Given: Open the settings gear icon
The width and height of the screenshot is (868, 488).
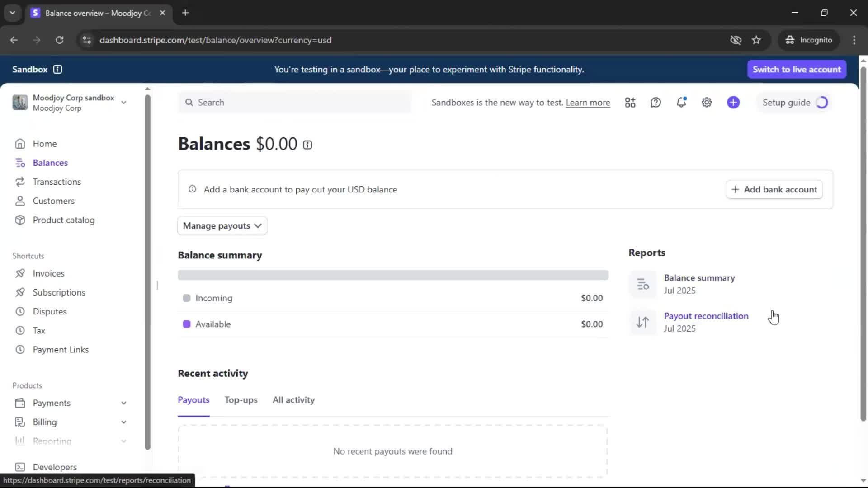Looking at the screenshot, I should [707, 103].
